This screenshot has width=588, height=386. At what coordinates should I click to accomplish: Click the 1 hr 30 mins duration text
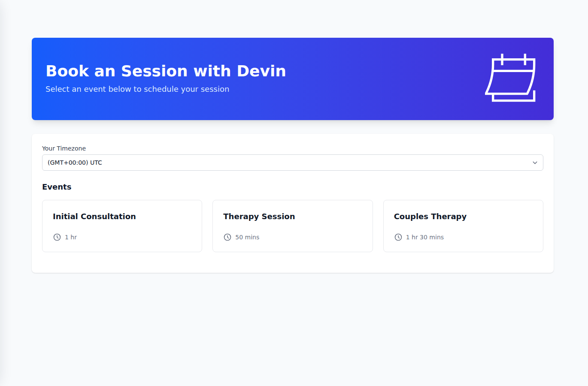click(425, 237)
